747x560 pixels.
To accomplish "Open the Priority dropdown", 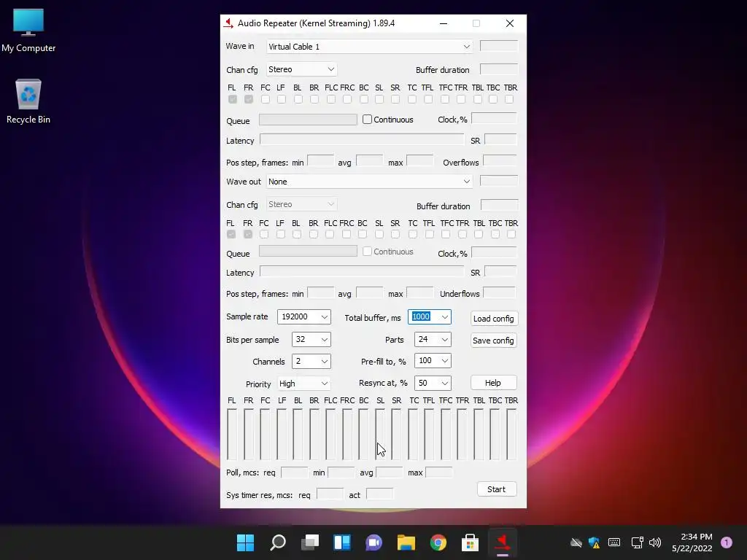I will (x=303, y=384).
